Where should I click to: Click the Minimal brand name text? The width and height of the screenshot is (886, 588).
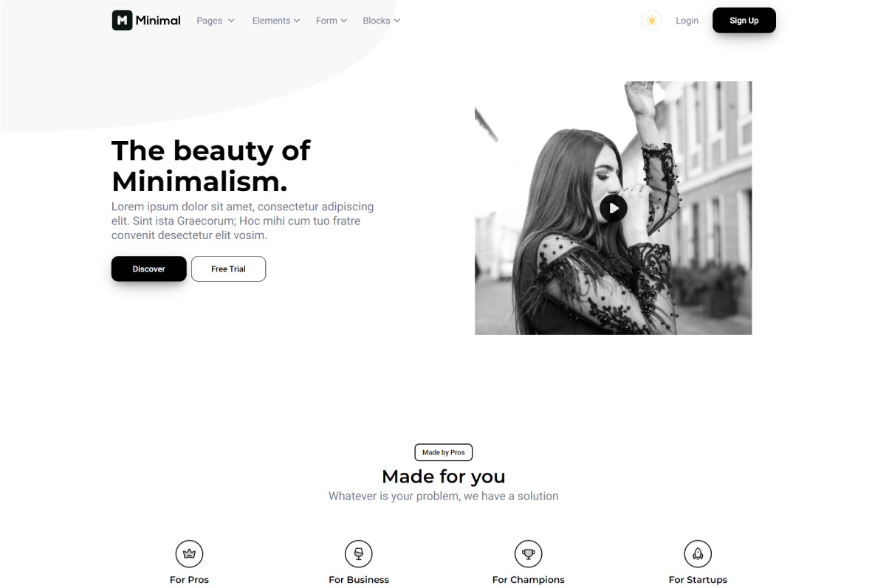pos(158,21)
